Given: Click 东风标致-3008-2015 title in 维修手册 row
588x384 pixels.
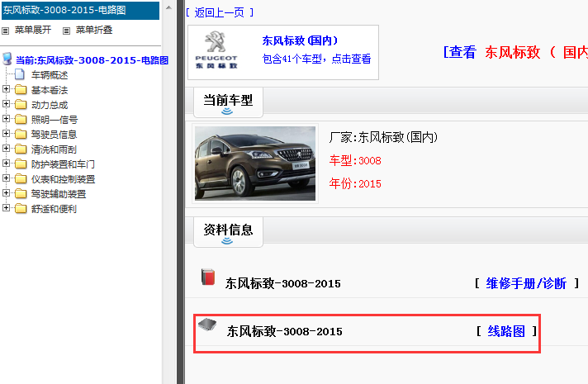Looking at the screenshot, I should pos(282,283).
